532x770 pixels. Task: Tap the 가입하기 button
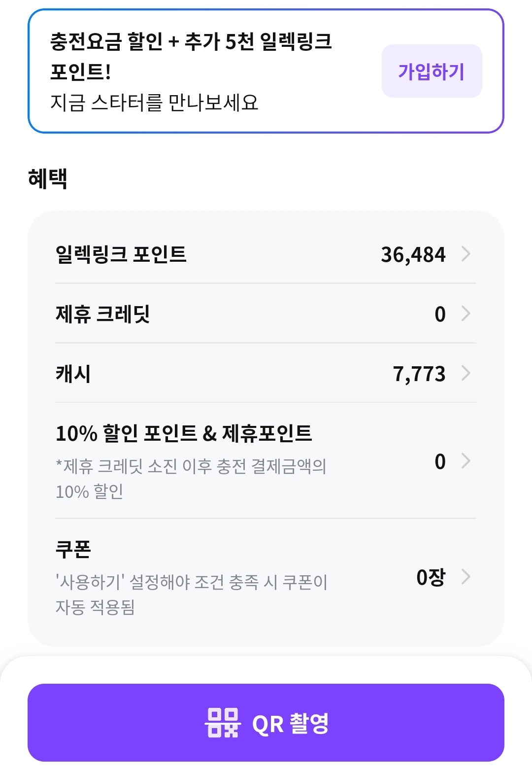point(432,71)
